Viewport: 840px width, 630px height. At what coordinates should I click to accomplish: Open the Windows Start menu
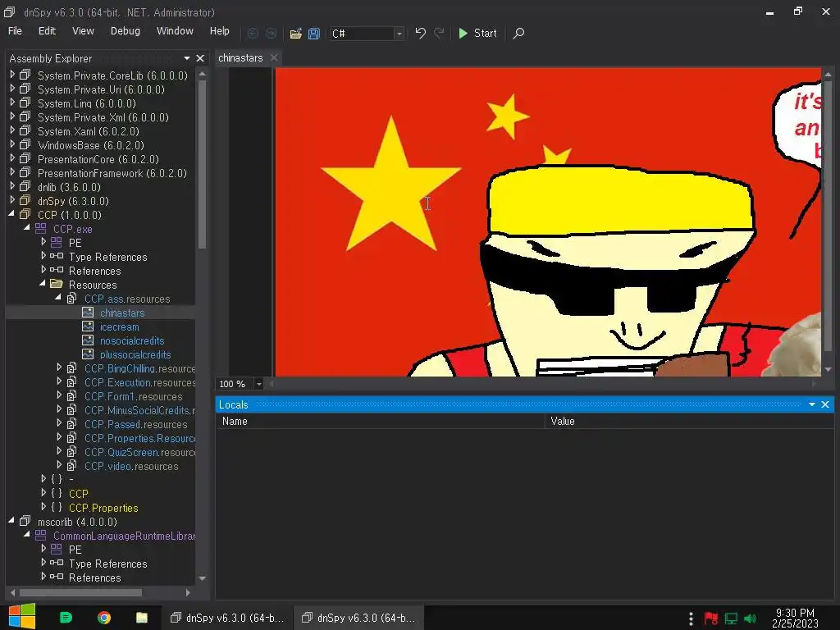pos(22,617)
